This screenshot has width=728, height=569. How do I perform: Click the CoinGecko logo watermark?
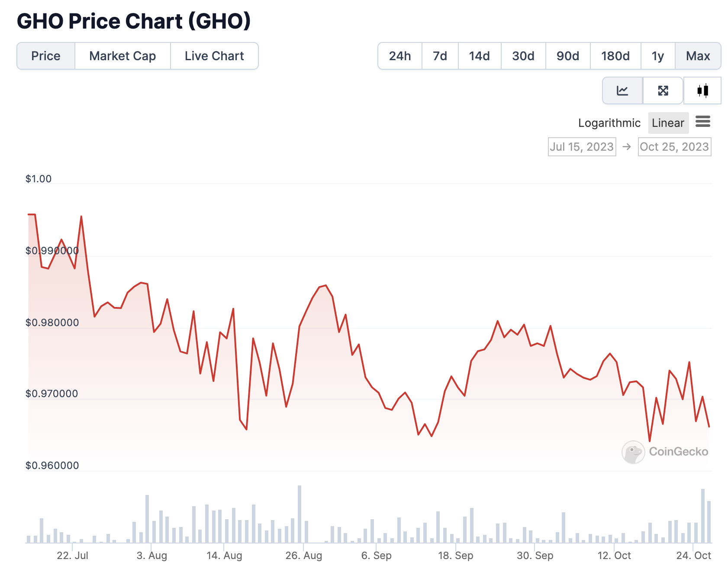(665, 452)
